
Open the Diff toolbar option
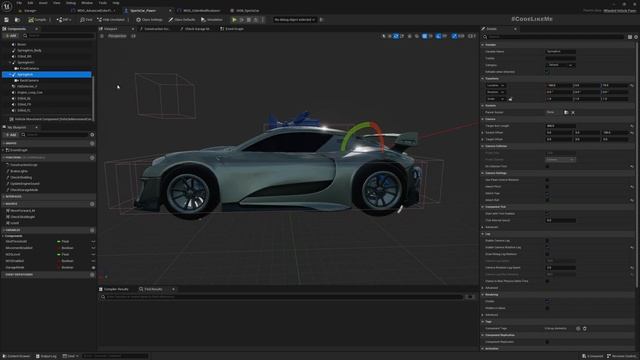[64, 20]
